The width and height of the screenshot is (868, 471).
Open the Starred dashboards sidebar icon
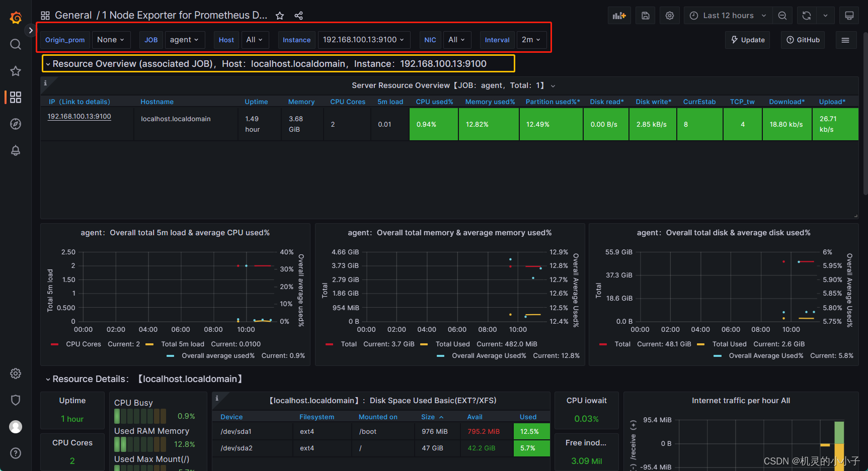point(16,71)
